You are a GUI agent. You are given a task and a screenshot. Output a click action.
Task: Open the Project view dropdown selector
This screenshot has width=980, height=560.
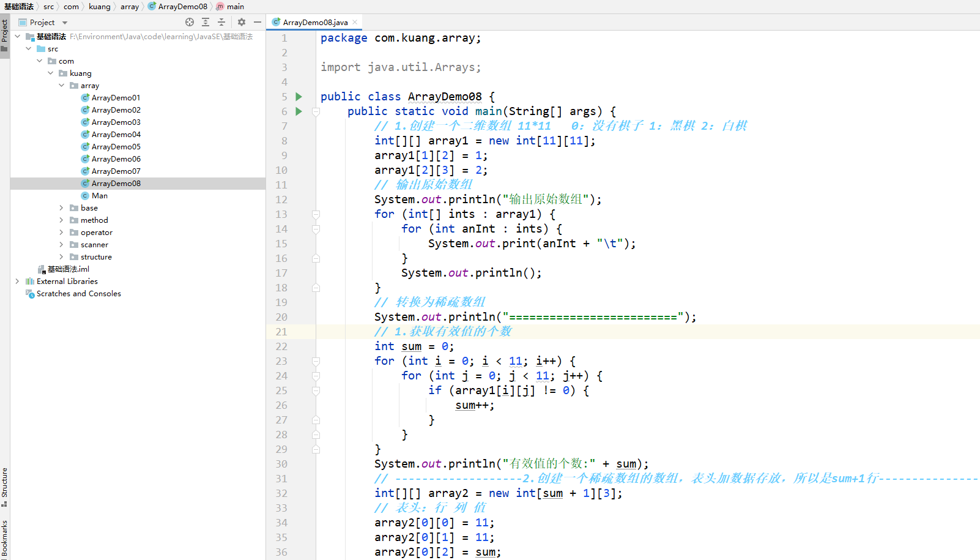point(43,22)
